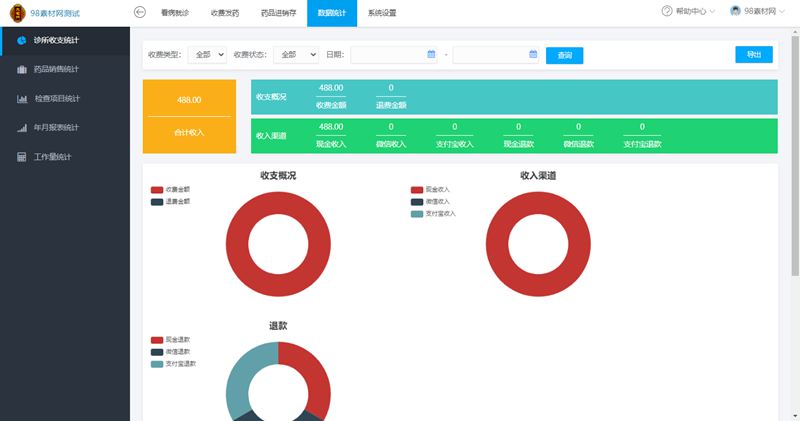Select 诊所收支统计 in the sidebar

pyautogui.click(x=56, y=41)
